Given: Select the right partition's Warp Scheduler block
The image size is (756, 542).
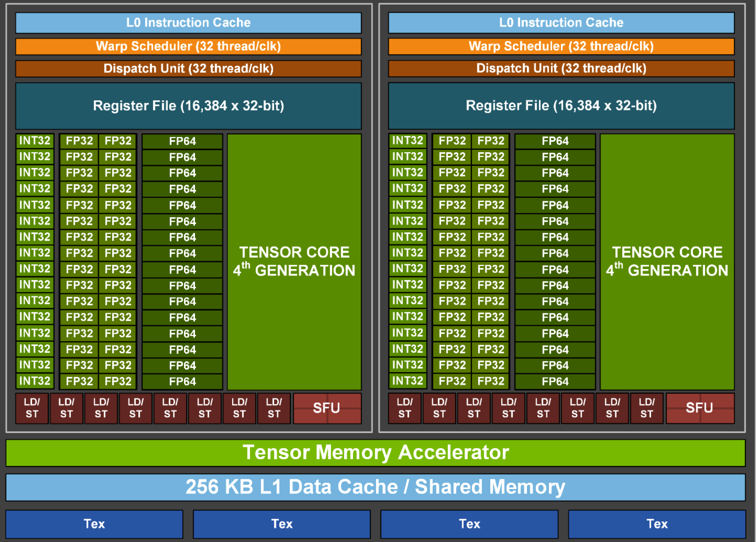Looking at the screenshot, I should click(561, 46).
